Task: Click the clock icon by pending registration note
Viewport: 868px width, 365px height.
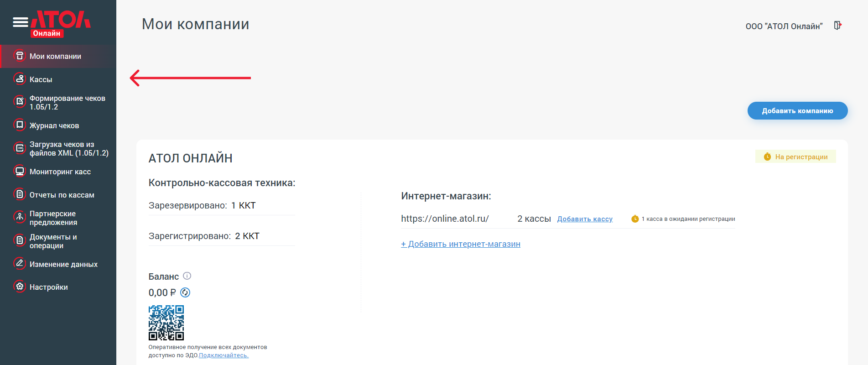Action: click(635, 219)
